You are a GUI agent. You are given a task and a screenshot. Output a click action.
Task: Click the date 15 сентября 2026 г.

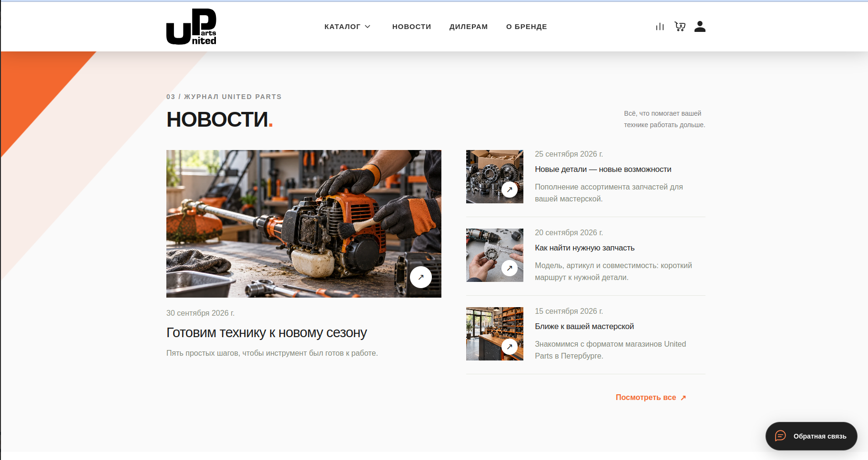tap(569, 311)
